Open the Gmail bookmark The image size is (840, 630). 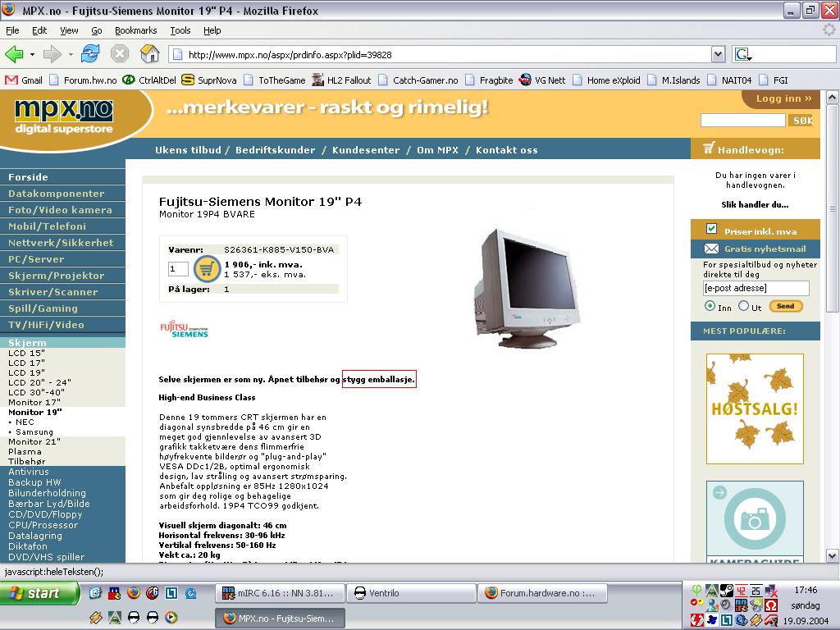(x=24, y=80)
